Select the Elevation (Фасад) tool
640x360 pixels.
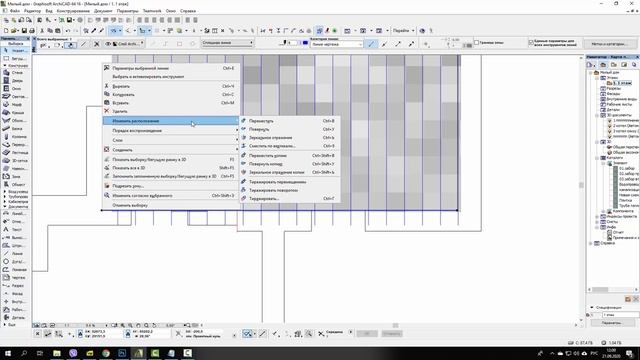[15, 293]
